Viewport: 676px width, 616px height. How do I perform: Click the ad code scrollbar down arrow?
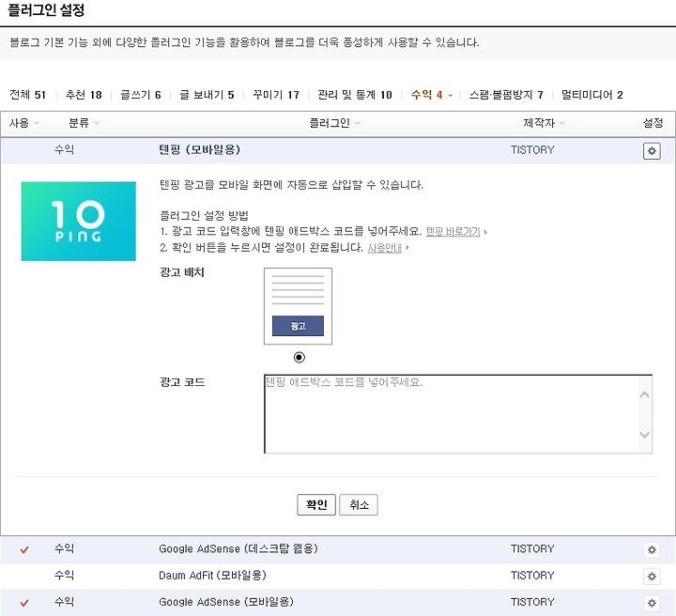[644, 435]
